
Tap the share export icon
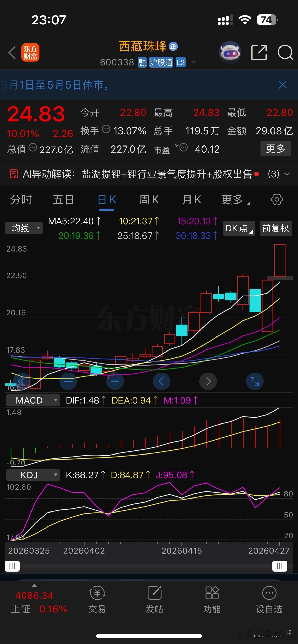click(x=259, y=53)
